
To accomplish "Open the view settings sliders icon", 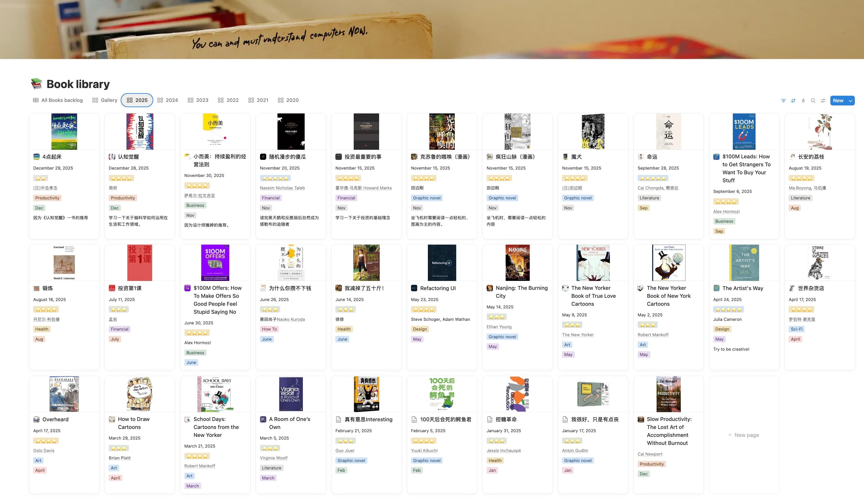I will point(823,100).
